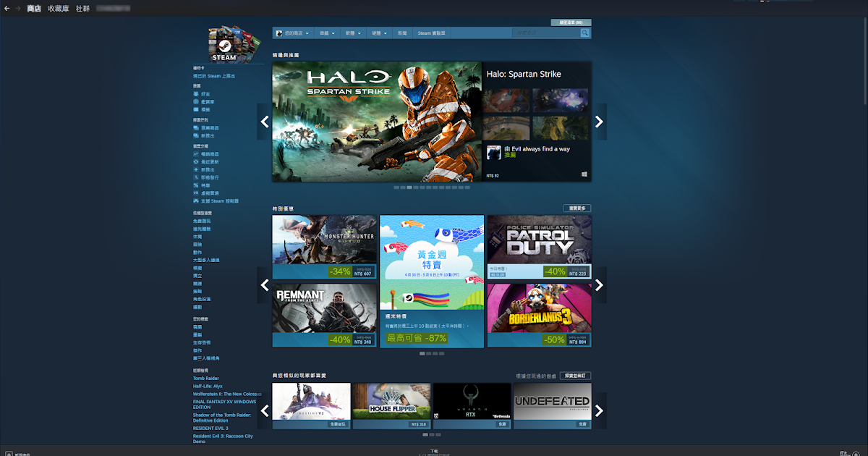Open the 硬體 (Hardware) dropdown
The width and height of the screenshot is (868, 456).
(378, 33)
